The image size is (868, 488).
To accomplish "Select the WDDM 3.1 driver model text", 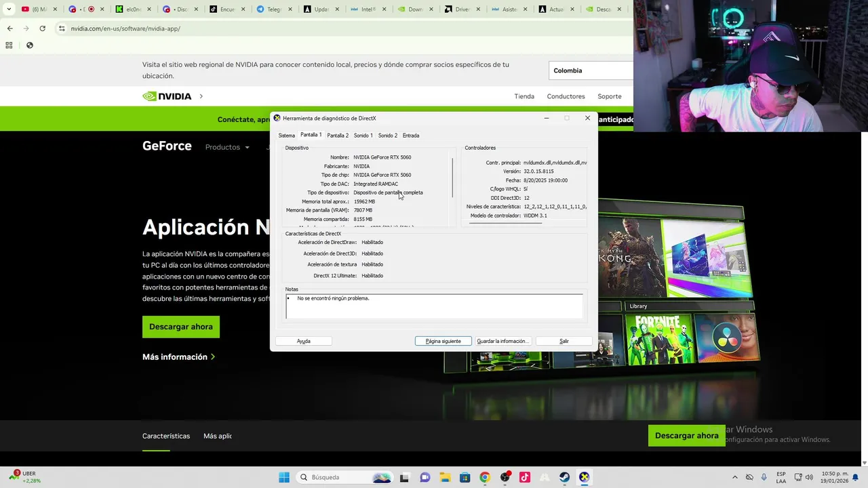I will point(535,216).
